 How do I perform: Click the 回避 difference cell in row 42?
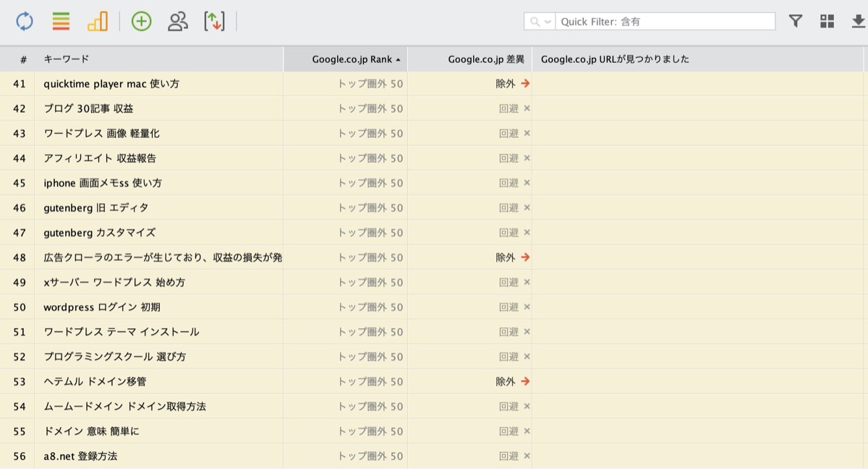(470, 108)
